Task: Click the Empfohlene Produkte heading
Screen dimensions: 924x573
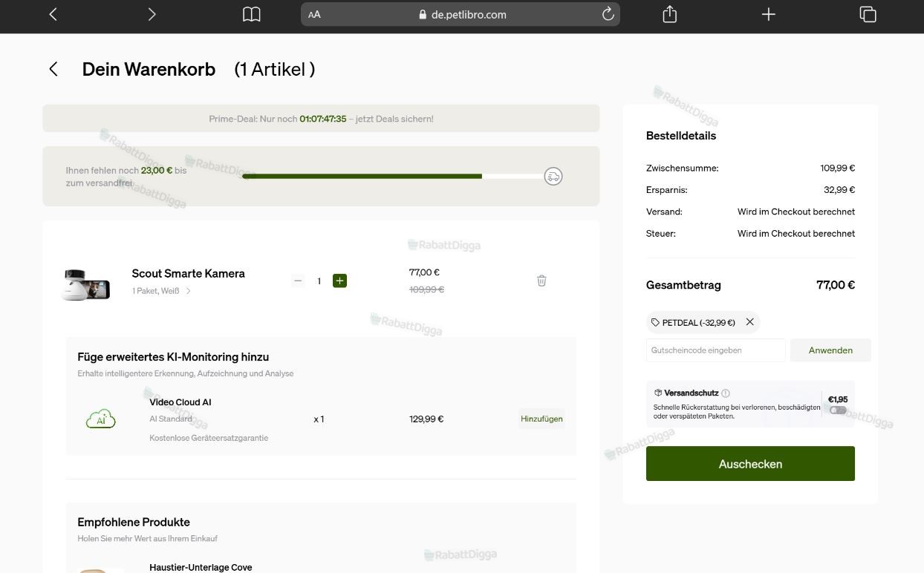Action: [134, 522]
